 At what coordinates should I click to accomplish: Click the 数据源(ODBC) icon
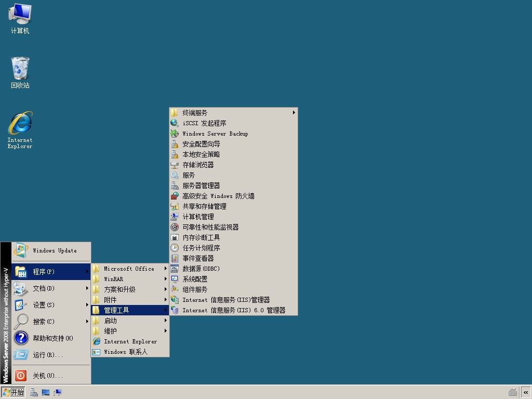tap(175, 269)
